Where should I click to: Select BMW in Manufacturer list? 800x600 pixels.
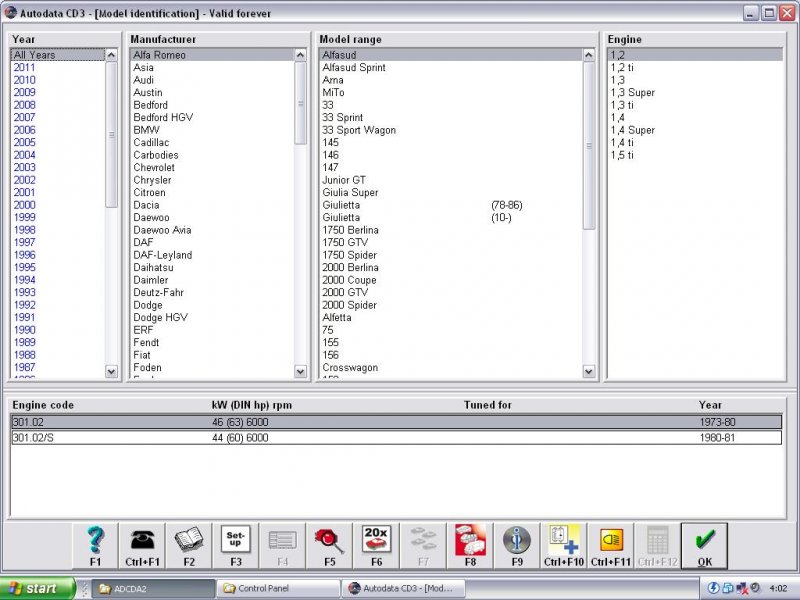pos(212,130)
